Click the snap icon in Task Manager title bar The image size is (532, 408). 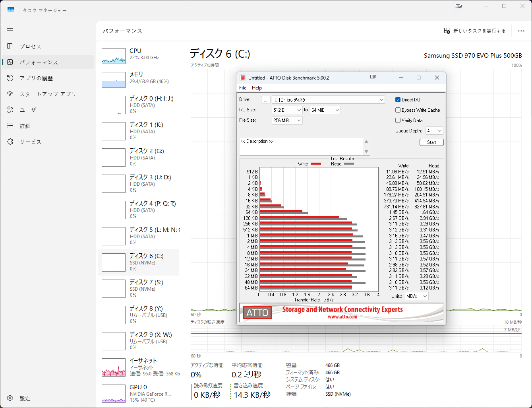click(x=458, y=6)
